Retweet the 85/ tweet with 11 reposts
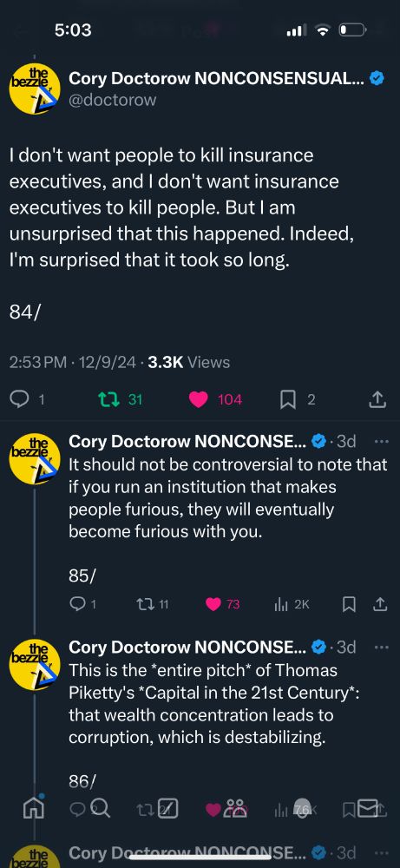Viewport: 400px width, 868px height. [144, 604]
